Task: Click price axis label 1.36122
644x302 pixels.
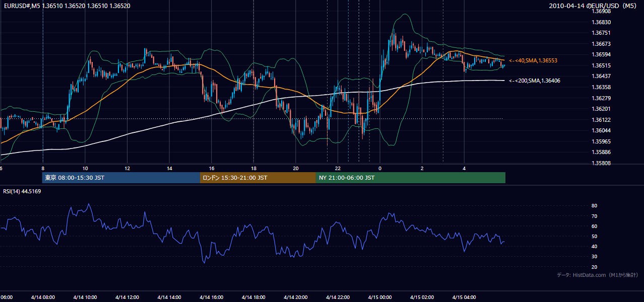Action: click(602, 120)
